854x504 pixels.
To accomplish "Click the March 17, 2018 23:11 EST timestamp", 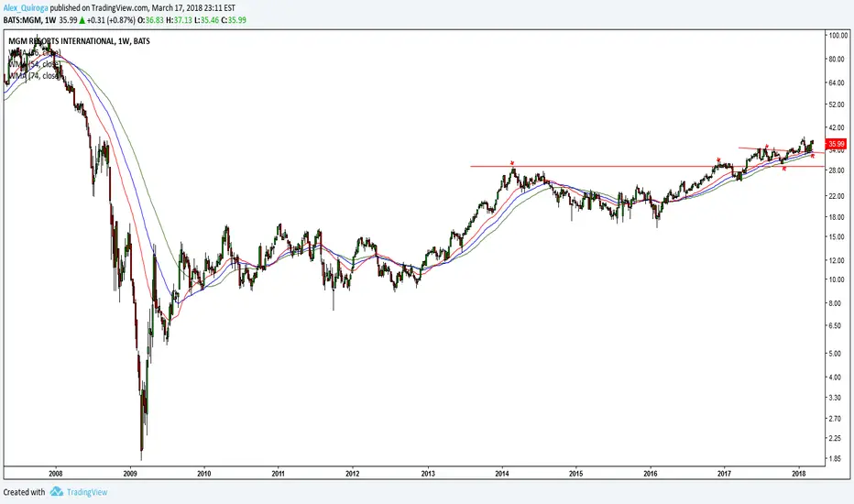I will coord(193,9).
